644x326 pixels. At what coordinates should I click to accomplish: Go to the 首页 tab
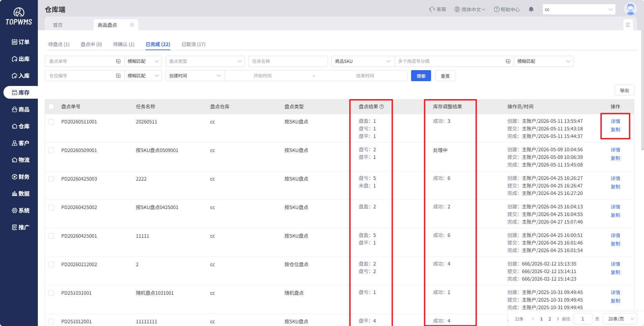(58, 25)
